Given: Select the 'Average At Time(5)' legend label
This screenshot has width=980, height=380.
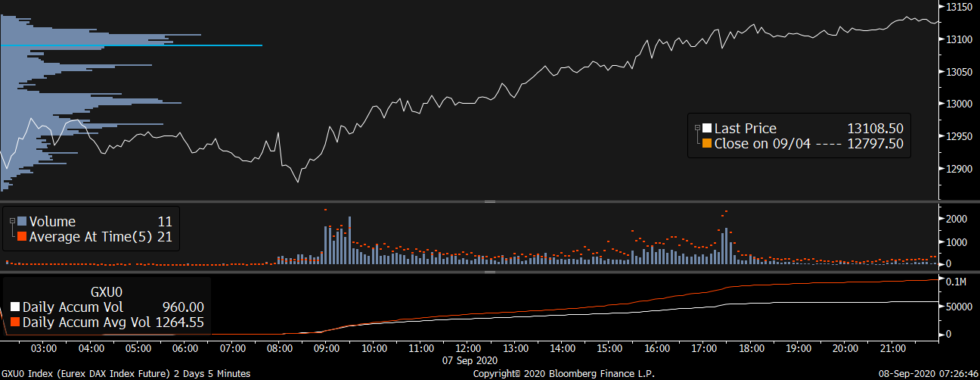Looking at the screenshot, I should point(90,237).
